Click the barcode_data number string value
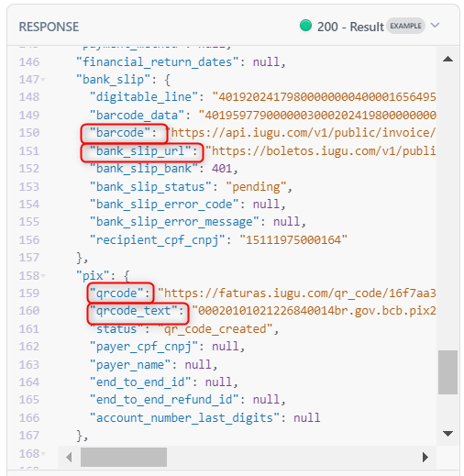The width and height of the screenshot is (464, 476). tap(317, 116)
